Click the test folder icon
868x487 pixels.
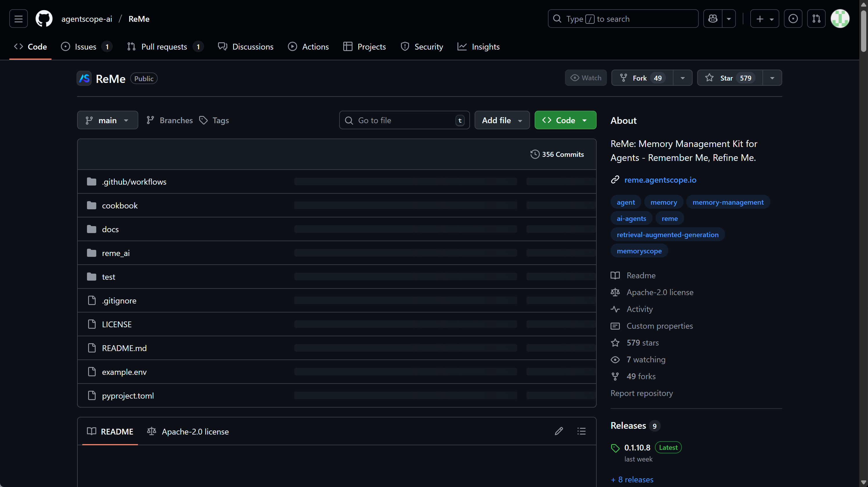[x=92, y=277]
